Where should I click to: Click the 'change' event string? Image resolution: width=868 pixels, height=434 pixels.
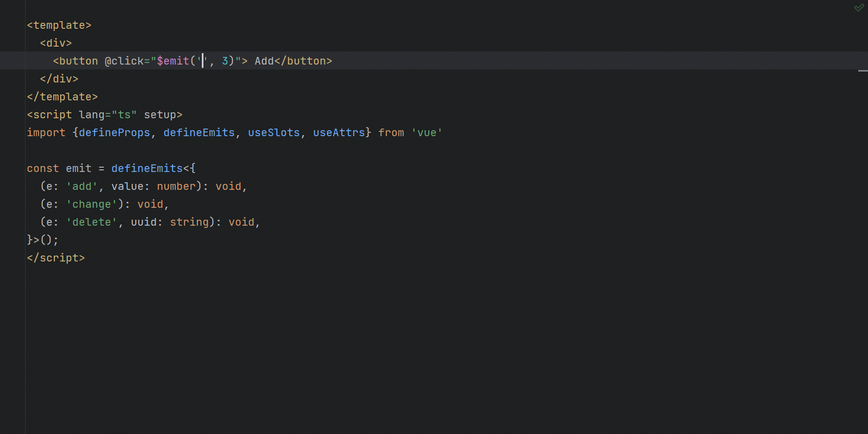point(92,204)
